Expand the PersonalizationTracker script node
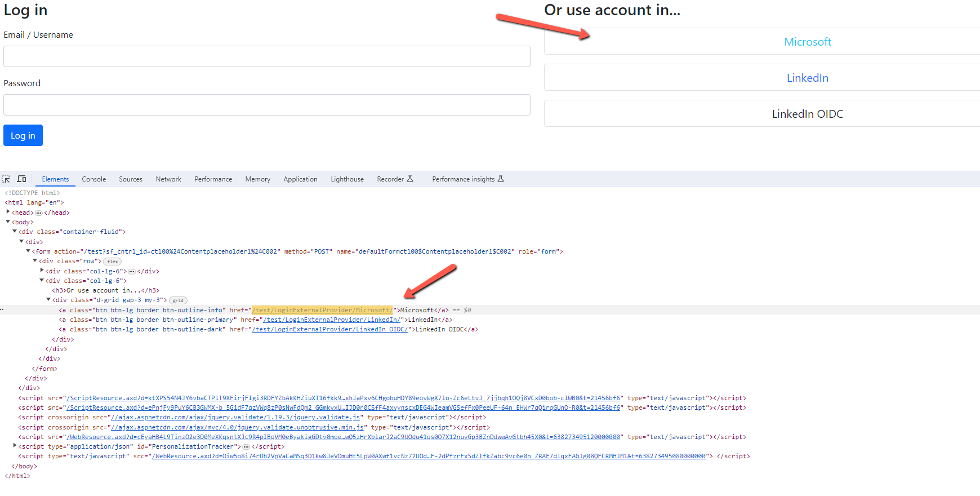This screenshot has width=980, height=496. click(15, 446)
